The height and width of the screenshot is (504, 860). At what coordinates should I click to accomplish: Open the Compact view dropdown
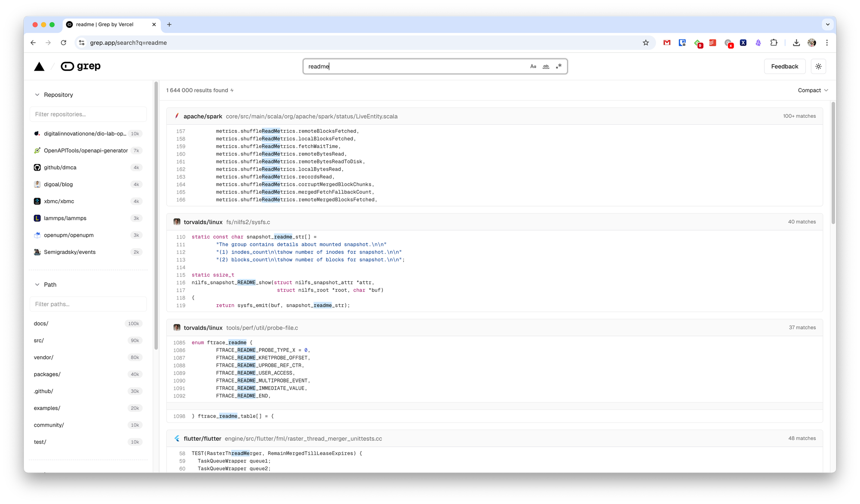pos(812,90)
